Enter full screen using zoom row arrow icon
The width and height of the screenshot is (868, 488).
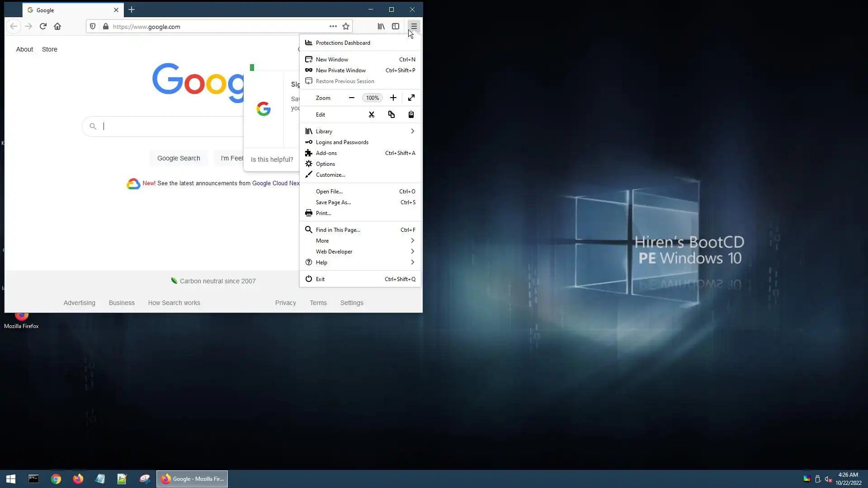click(x=411, y=98)
